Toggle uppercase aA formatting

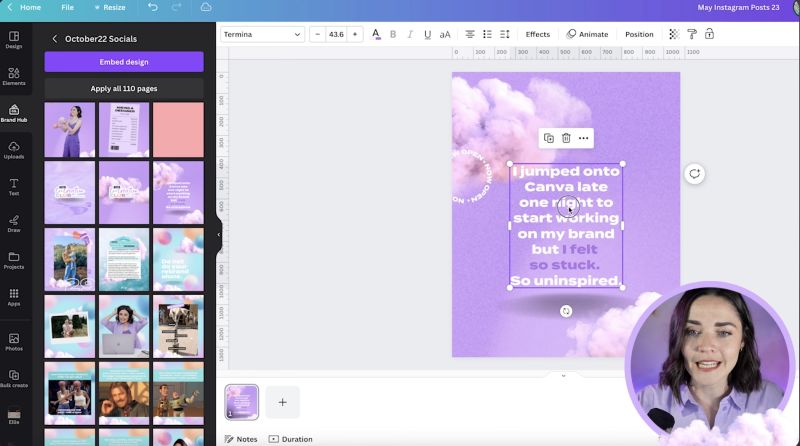tap(445, 34)
